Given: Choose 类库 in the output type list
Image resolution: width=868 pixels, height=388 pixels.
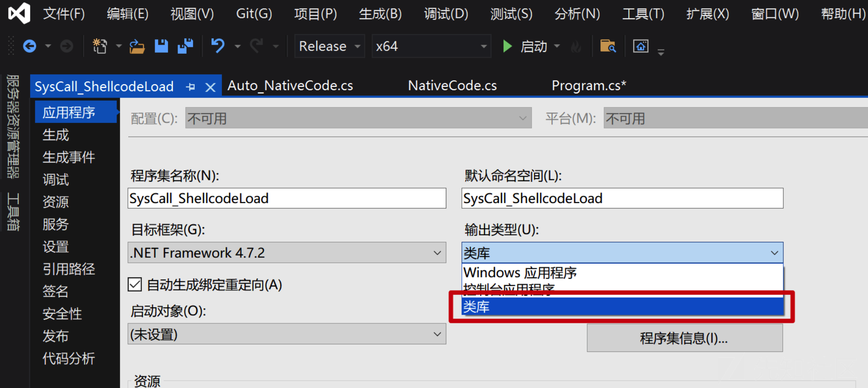Looking at the screenshot, I should pos(622,306).
